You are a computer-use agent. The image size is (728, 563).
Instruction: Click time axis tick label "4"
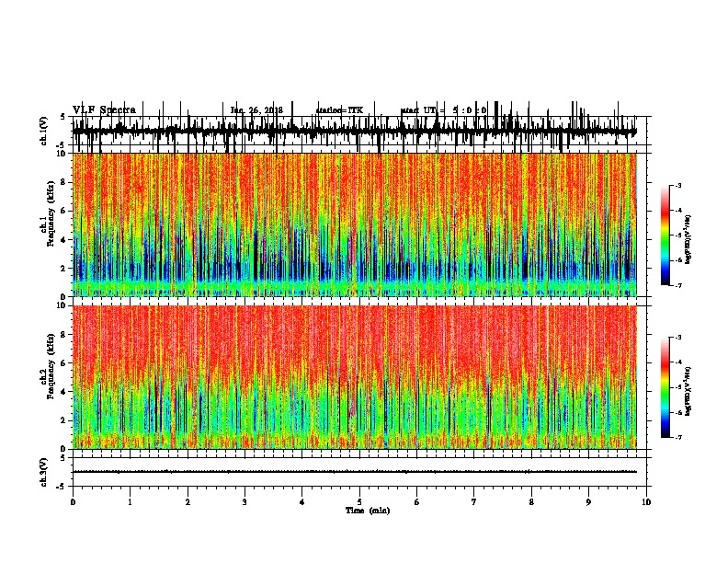(302, 502)
